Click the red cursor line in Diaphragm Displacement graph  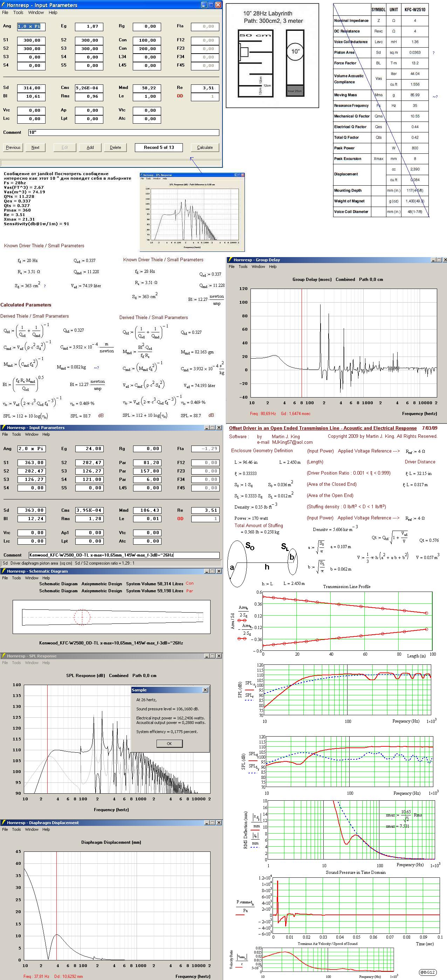pyautogui.click(x=56, y=906)
